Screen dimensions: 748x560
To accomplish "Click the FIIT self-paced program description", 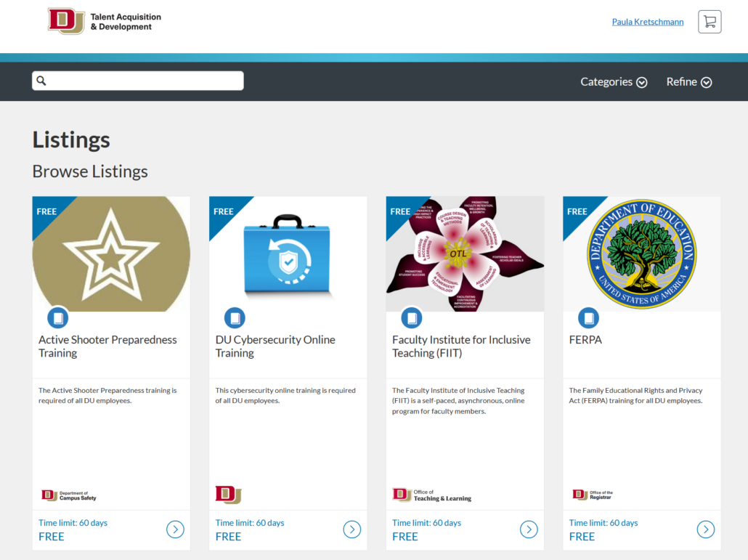I will pyautogui.click(x=458, y=401).
